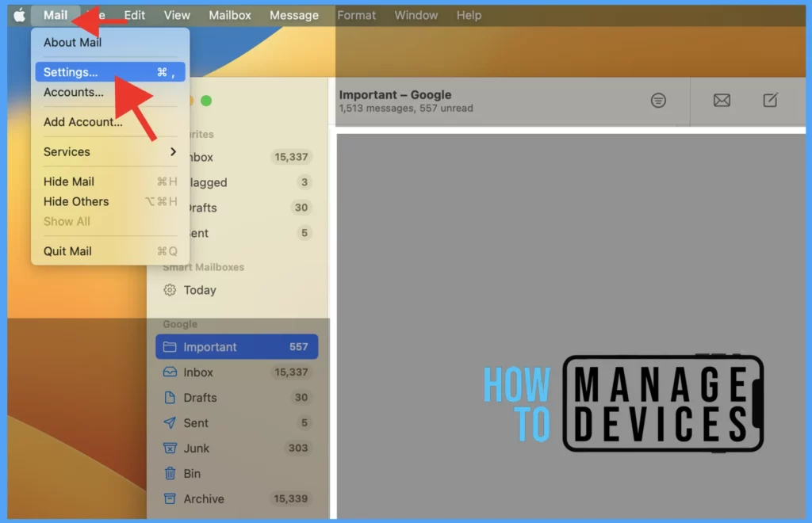Click the Important – Google mailbox title
Image resolution: width=812 pixels, height=523 pixels.
(395, 94)
